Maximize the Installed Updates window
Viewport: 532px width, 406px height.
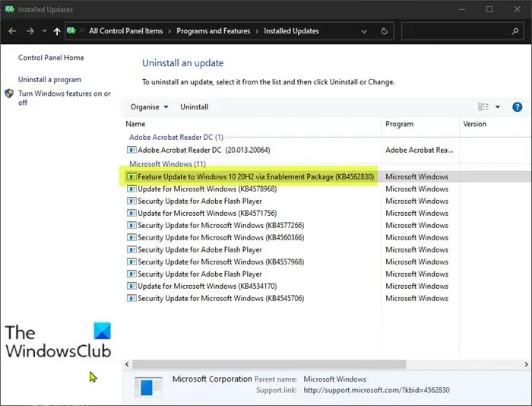coord(489,9)
